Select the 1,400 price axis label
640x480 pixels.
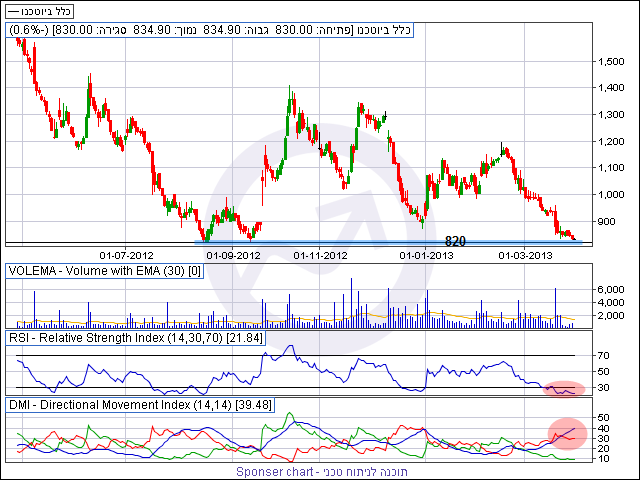(611, 88)
